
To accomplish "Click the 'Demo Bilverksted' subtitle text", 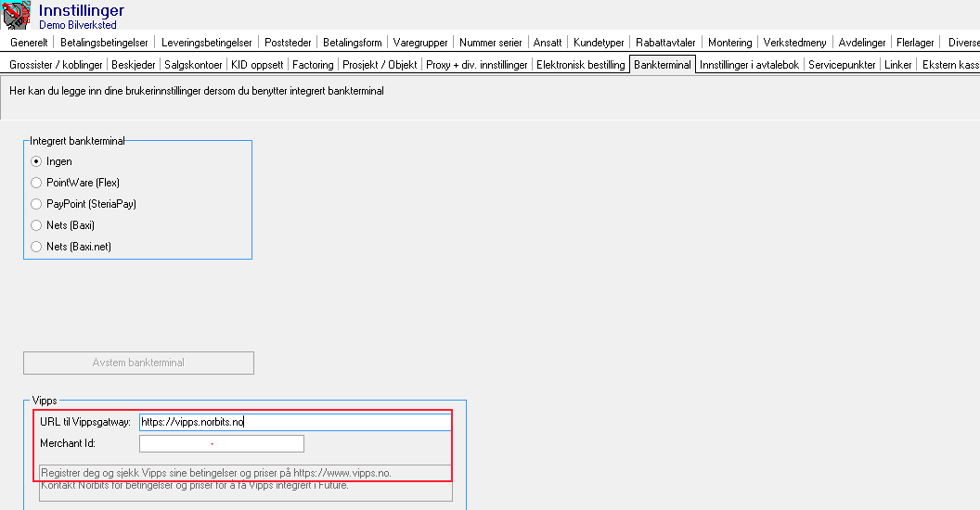I will point(78,25).
